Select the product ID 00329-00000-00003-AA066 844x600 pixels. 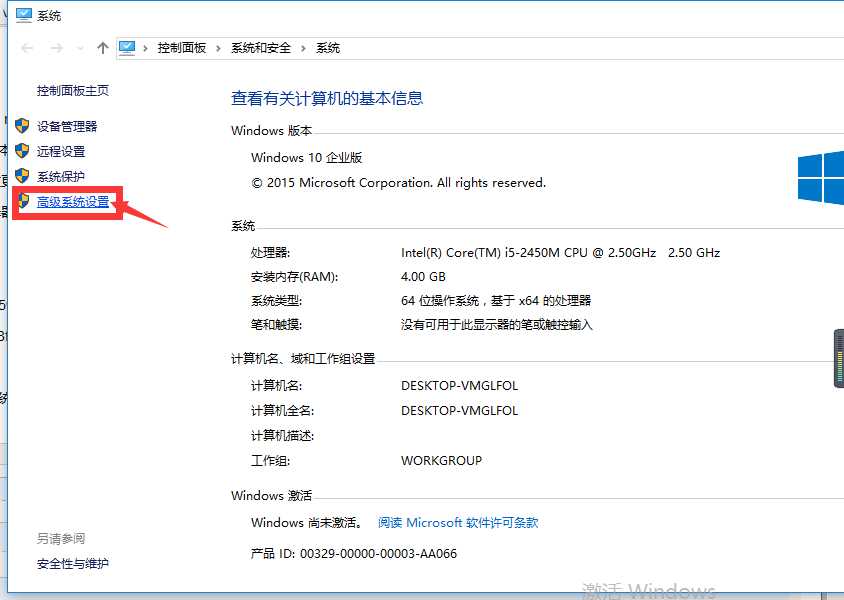[378, 554]
